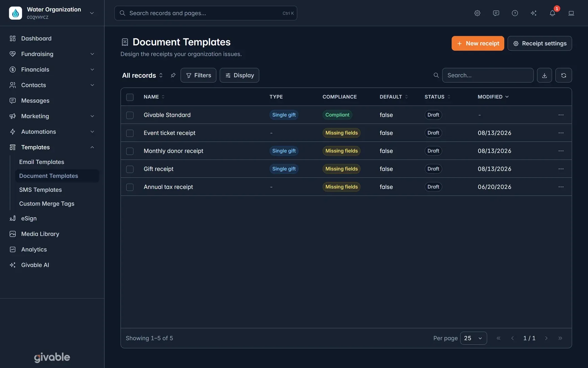
Task: Select the Givable Standard row checkbox
Action: [x=130, y=115]
